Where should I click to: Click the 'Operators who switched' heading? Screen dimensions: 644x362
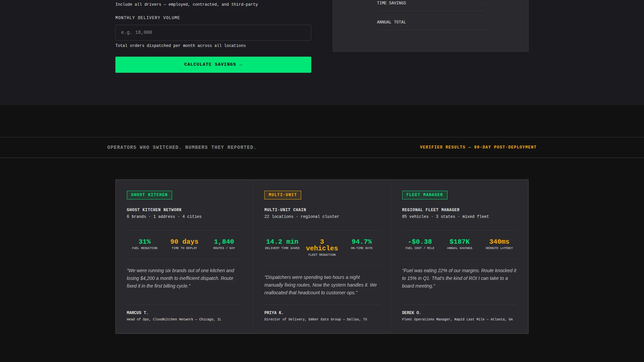point(182,147)
